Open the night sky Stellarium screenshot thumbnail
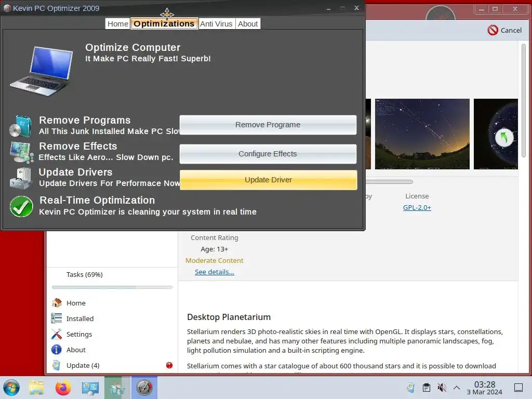Viewport: 532px width, 399px height. click(422, 134)
